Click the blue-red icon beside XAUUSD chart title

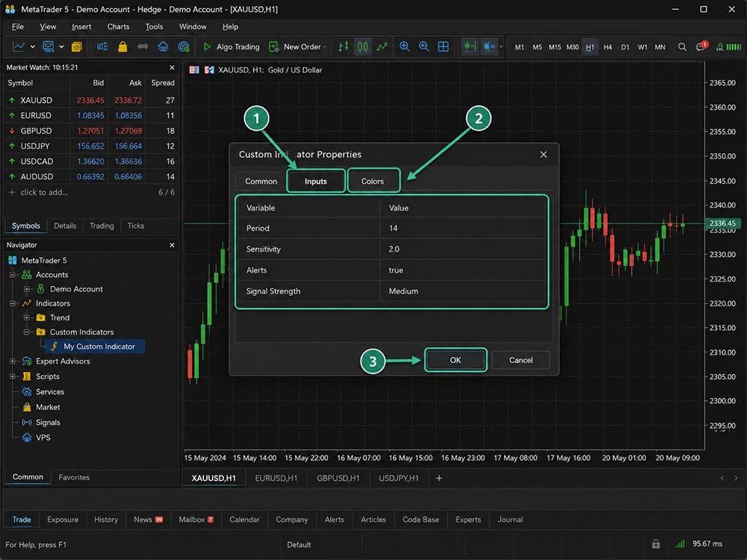[x=209, y=70]
